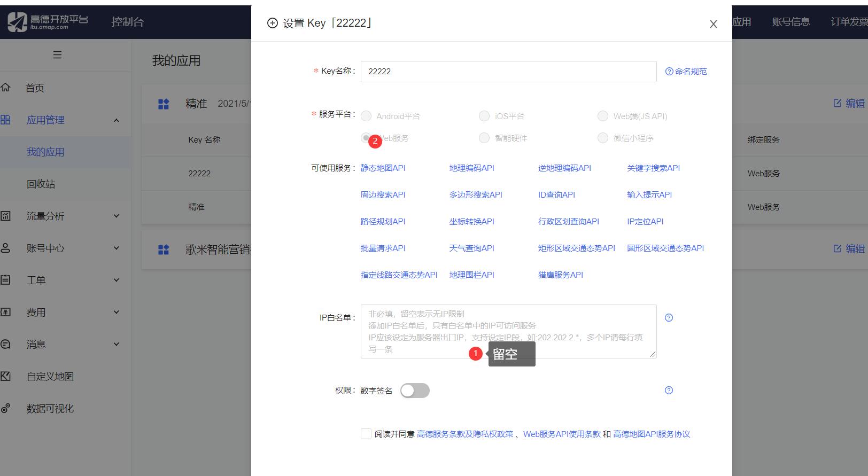Open 回收站 in the sidebar
The image size is (868, 476).
[x=41, y=184]
